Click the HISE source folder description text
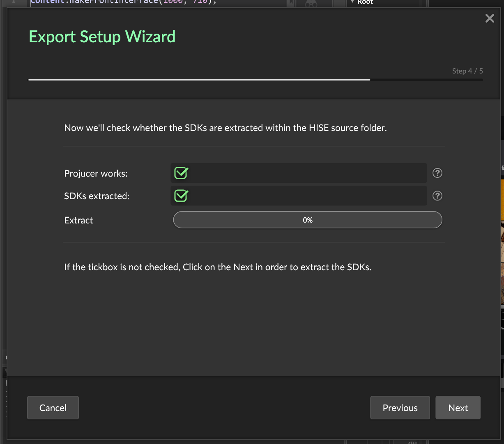The image size is (504, 444). click(x=225, y=128)
